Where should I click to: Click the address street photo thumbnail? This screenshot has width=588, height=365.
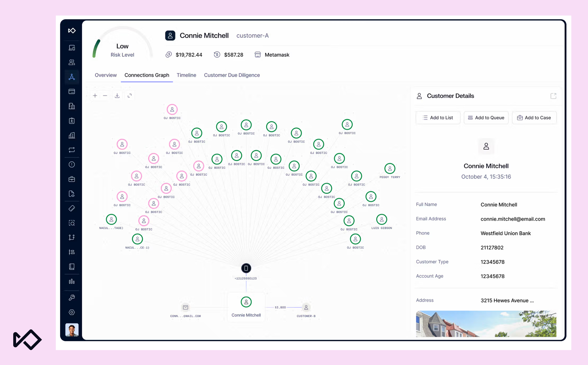click(x=486, y=324)
